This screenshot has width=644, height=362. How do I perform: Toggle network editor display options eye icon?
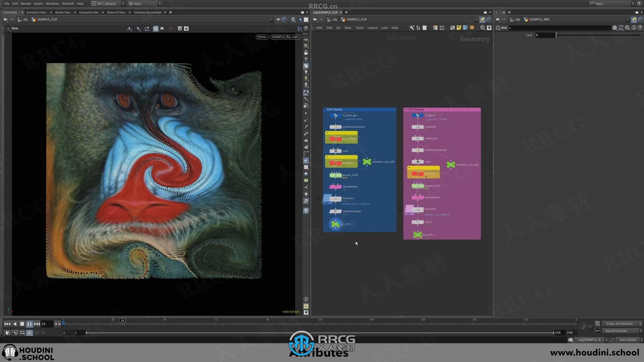(489, 28)
